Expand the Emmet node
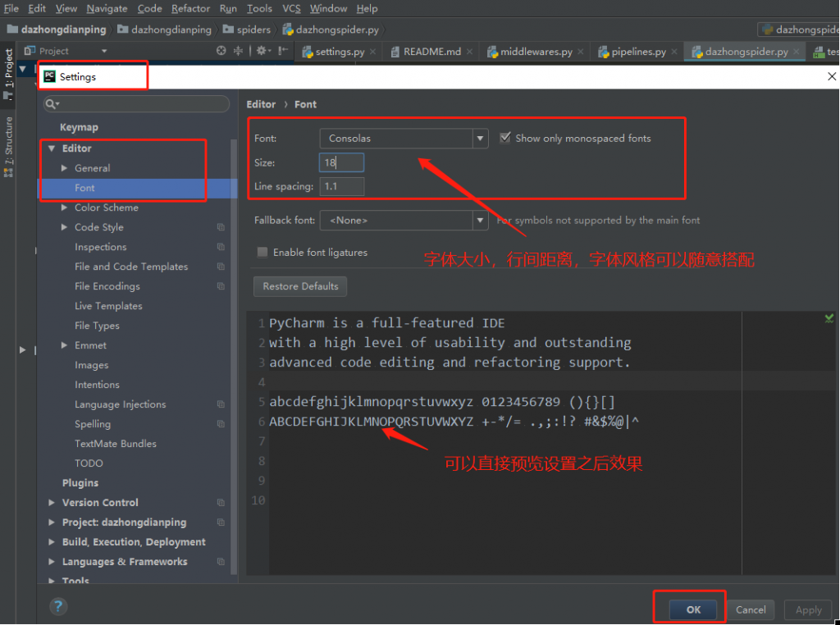The height and width of the screenshot is (625, 840). tap(64, 345)
